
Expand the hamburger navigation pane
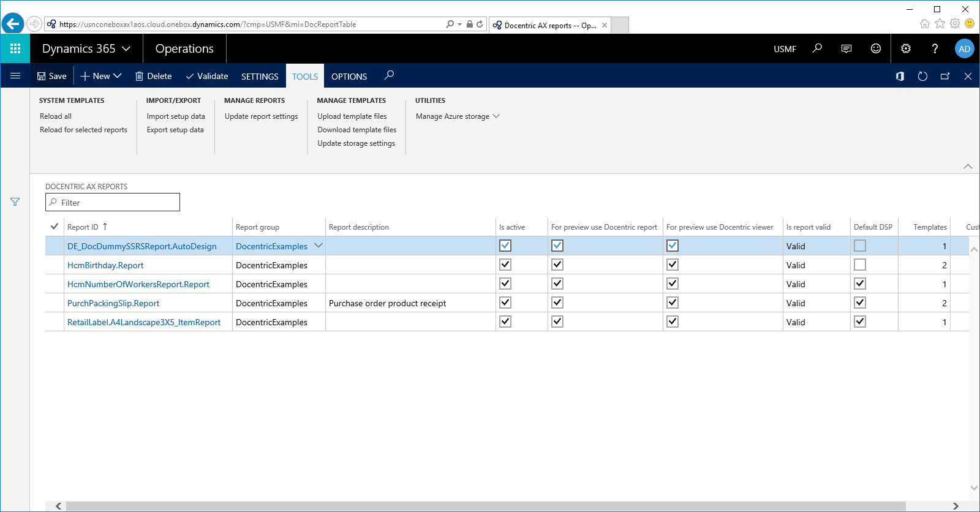(x=15, y=76)
